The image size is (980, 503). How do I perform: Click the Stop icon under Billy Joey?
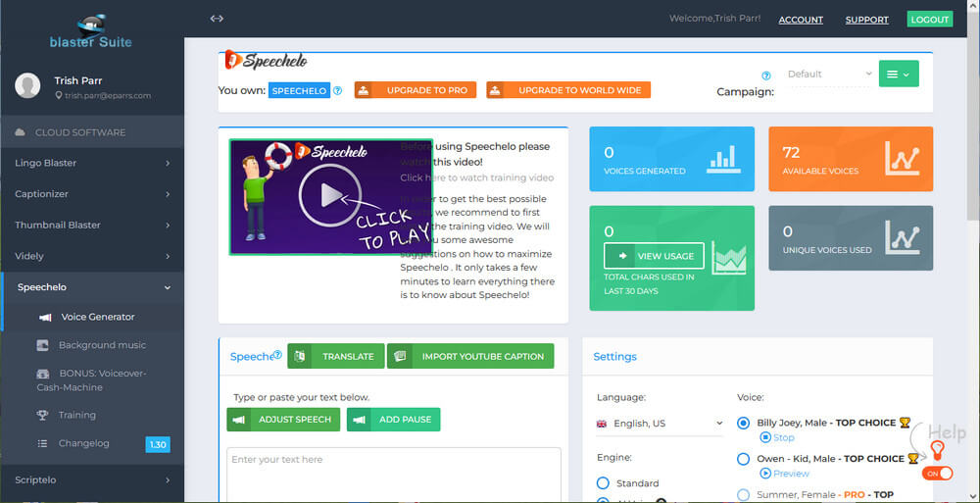pos(765,437)
